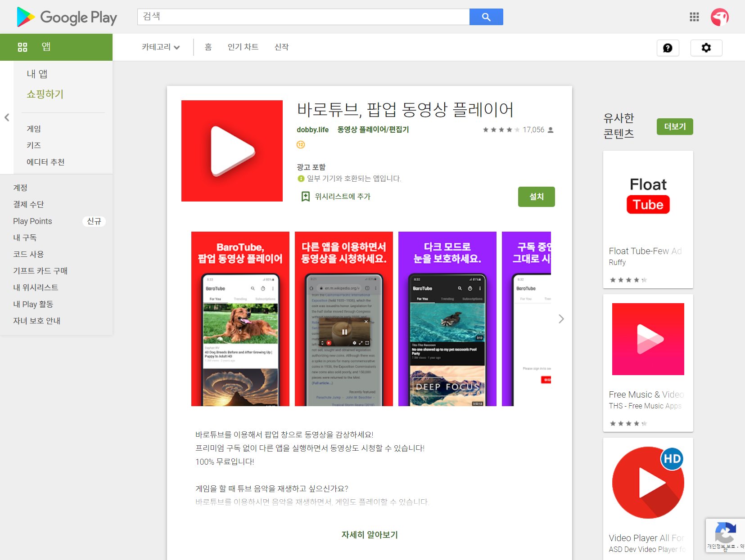
Task: Open 동영상 플레이어/편집기 category link
Action: [x=373, y=130]
